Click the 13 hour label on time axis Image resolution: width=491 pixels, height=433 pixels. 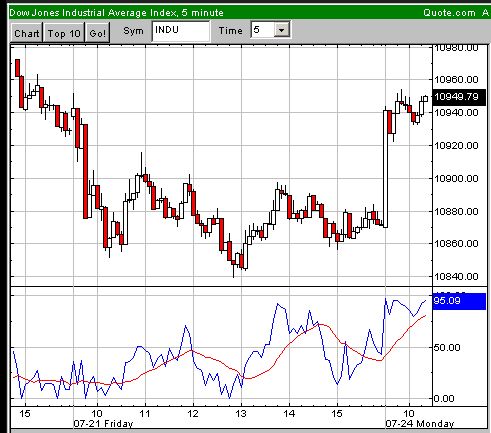(241, 414)
